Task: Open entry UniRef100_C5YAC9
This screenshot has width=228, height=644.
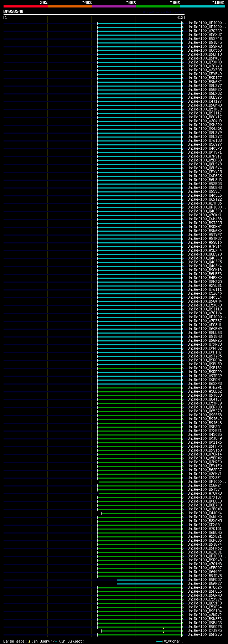Action: [x=204, y=403]
